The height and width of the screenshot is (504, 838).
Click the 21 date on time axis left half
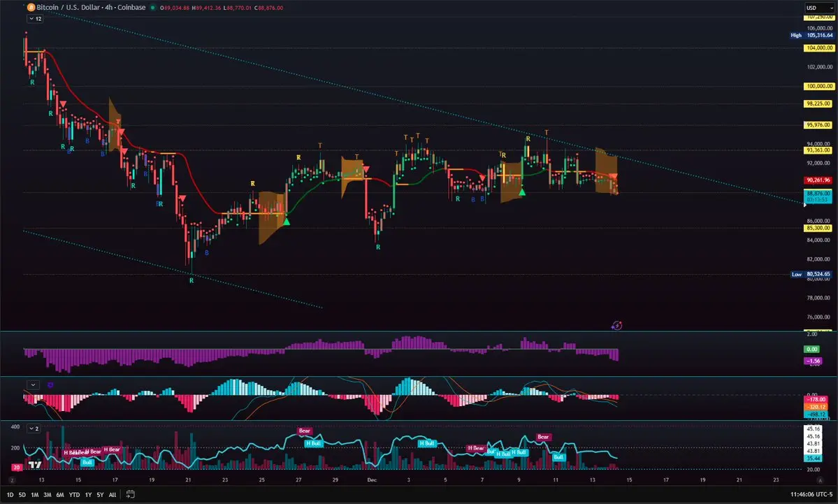(188, 480)
